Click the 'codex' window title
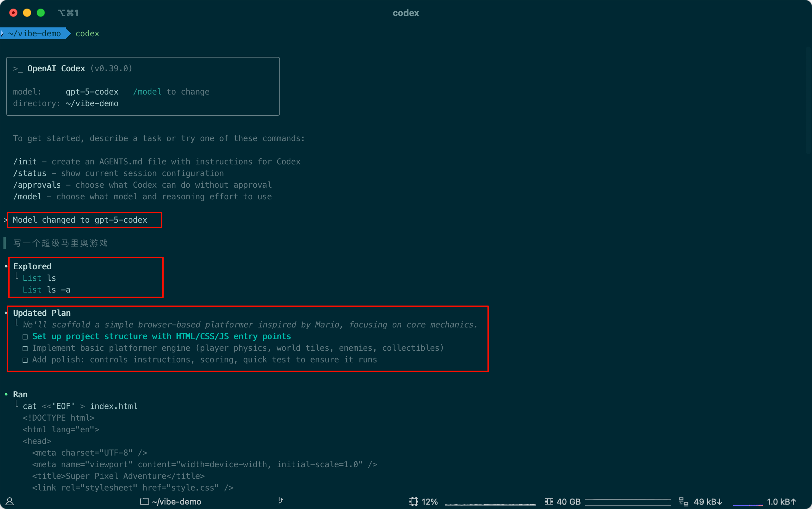 tap(406, 13)
